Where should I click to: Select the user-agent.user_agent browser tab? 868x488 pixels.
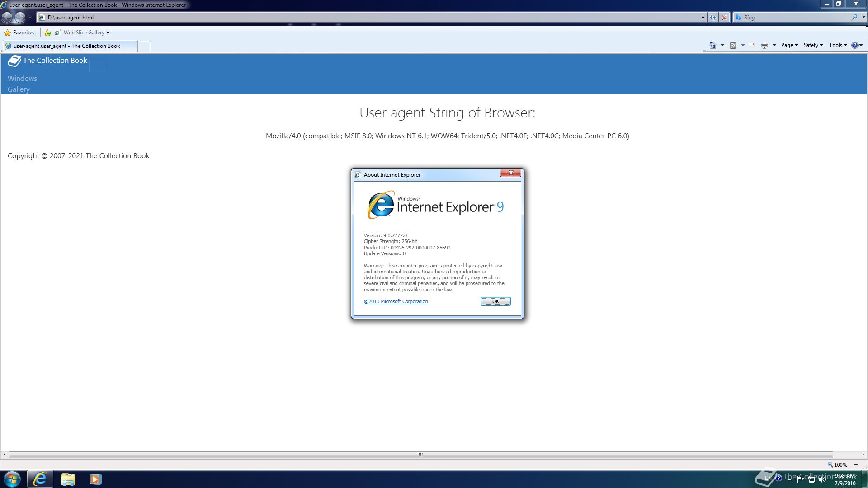pos(70,46)
